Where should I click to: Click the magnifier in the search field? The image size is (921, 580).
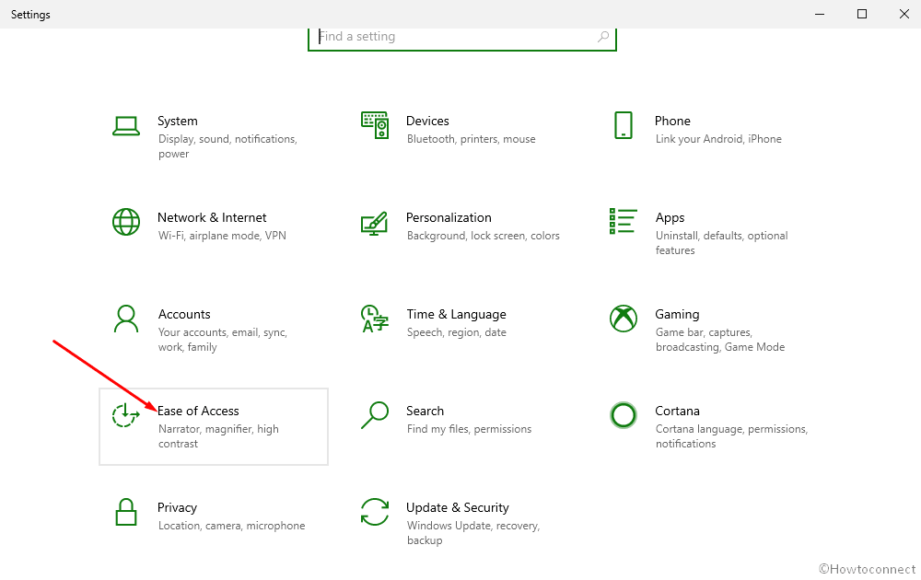coord(603,37)
